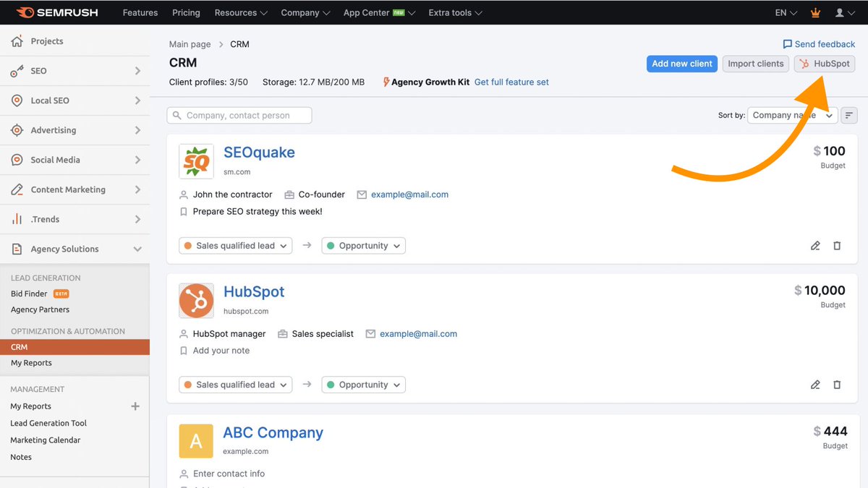Click the sort order toggle icon
This screenshot has height=488, width=868.
[x=849, y=115]
